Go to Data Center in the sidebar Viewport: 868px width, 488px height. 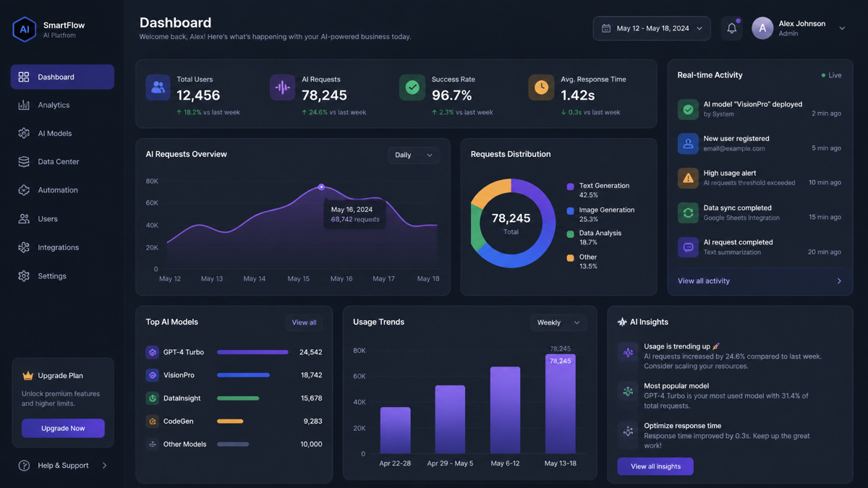[62, 162]
